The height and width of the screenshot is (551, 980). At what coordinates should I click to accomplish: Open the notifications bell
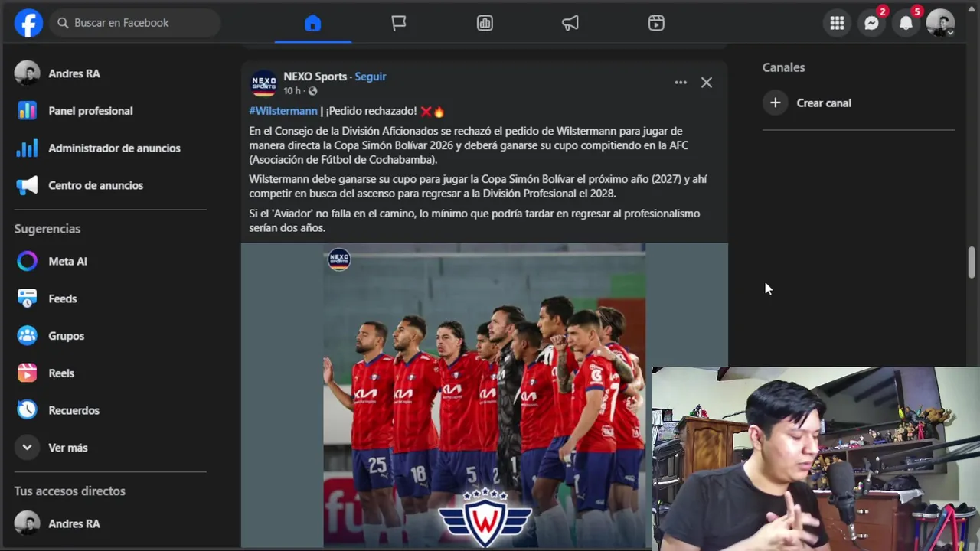[x=906, y=23]
